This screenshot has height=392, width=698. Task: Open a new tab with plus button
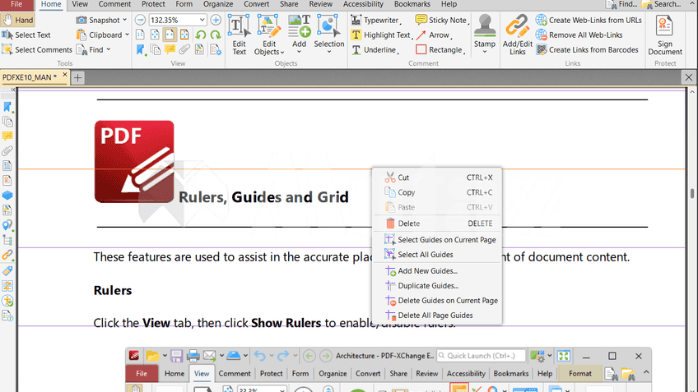click(77, 78)
